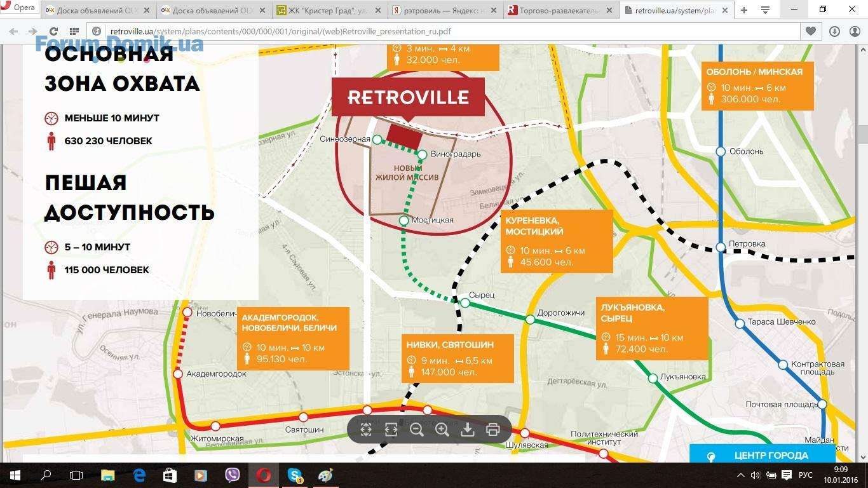The image size is (868, 488).
Task: Print the PDF document
Action: click(x=492, y=430)
